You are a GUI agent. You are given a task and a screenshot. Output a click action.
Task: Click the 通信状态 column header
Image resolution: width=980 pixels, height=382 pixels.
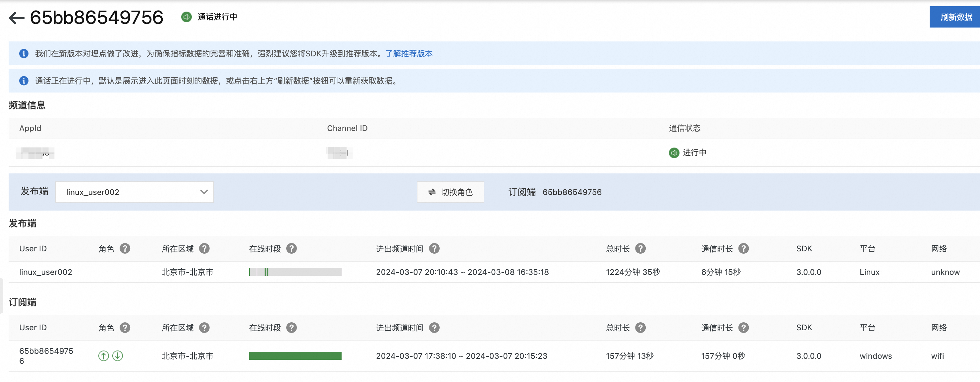click(684, 128)
